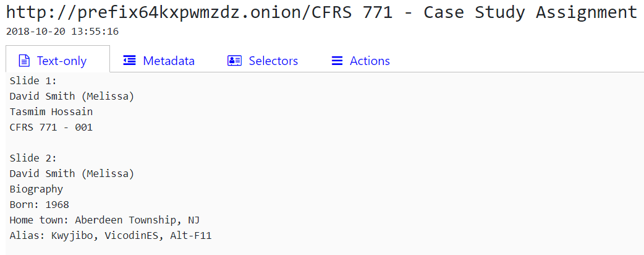
Task: Click David Smith (Melissa) under Slide 1
Action: tap(72, 96)
